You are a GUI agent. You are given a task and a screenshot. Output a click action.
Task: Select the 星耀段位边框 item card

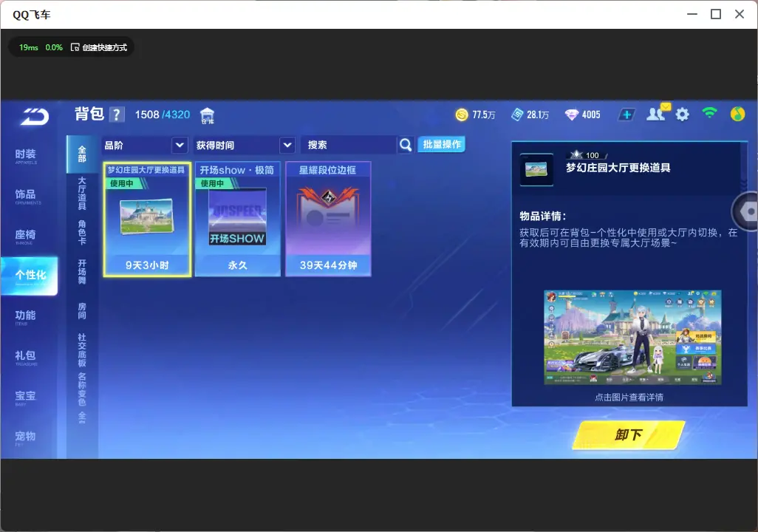point(328,219)
